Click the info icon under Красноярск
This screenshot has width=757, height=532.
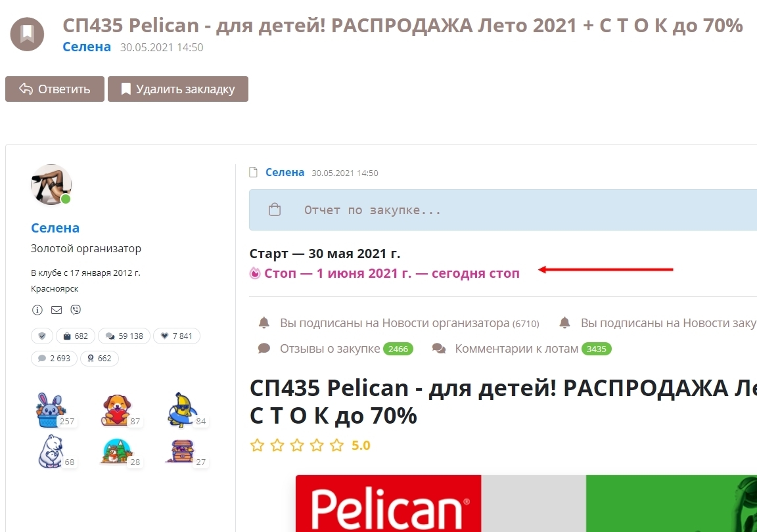pyautogui.click(x=37, y=310)
